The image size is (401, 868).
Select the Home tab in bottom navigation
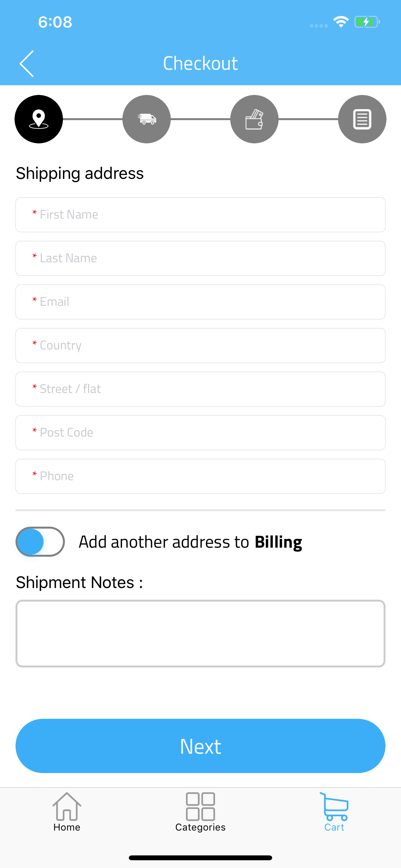(x=67, y=813)
